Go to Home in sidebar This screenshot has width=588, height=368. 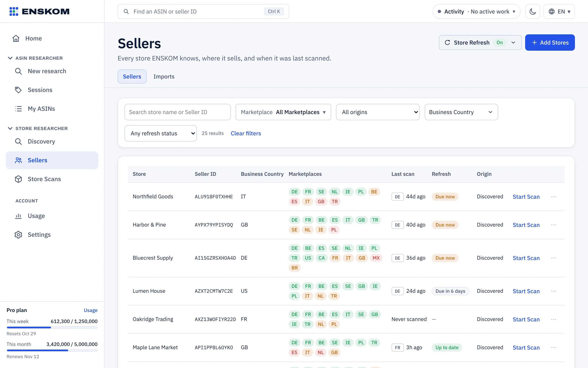coord(52,38)
